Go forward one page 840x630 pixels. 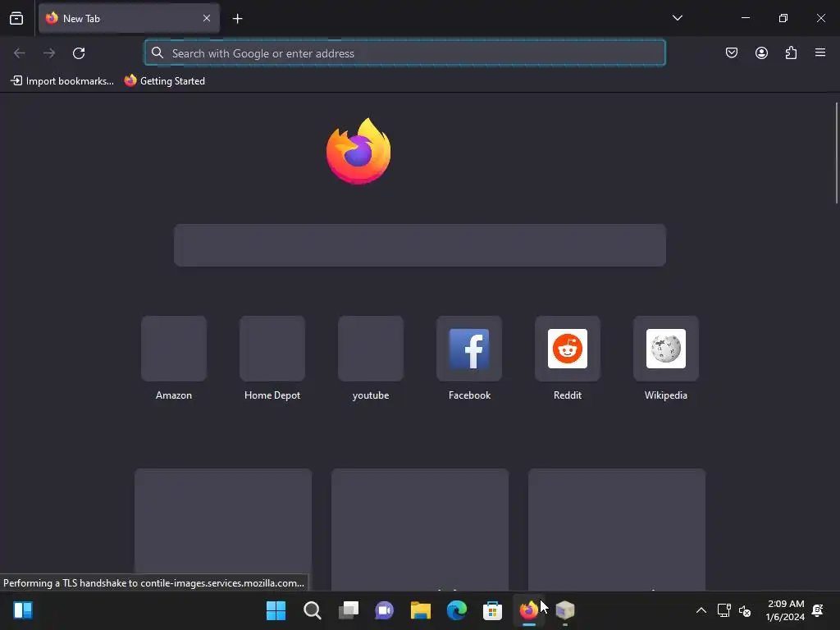pyautogui.click(x=48, y=53)
